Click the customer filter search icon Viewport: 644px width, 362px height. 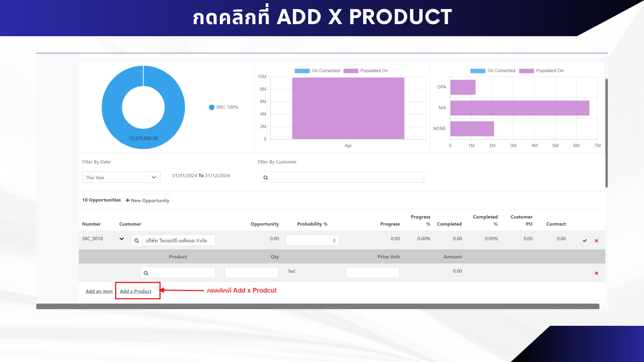[x=266, y=177]
